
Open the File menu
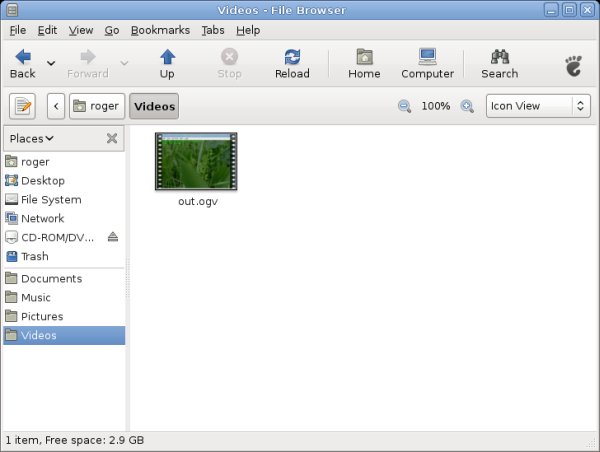click(18, 30)
